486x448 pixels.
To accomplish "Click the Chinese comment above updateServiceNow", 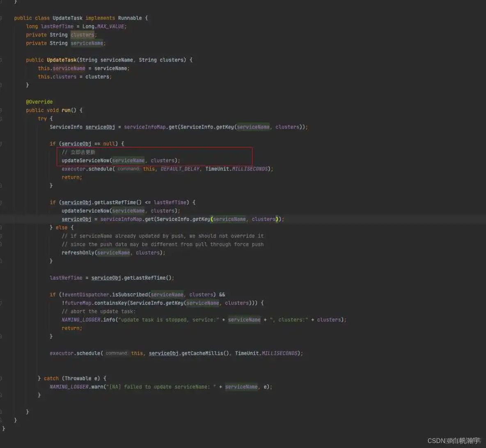I will tap(78, 152).
